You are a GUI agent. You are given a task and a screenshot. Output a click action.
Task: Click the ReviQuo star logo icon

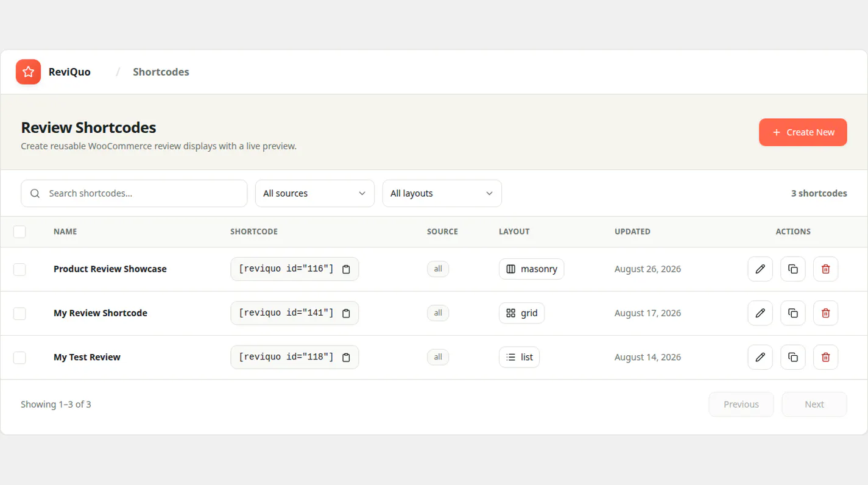click(x=28, y=72)
